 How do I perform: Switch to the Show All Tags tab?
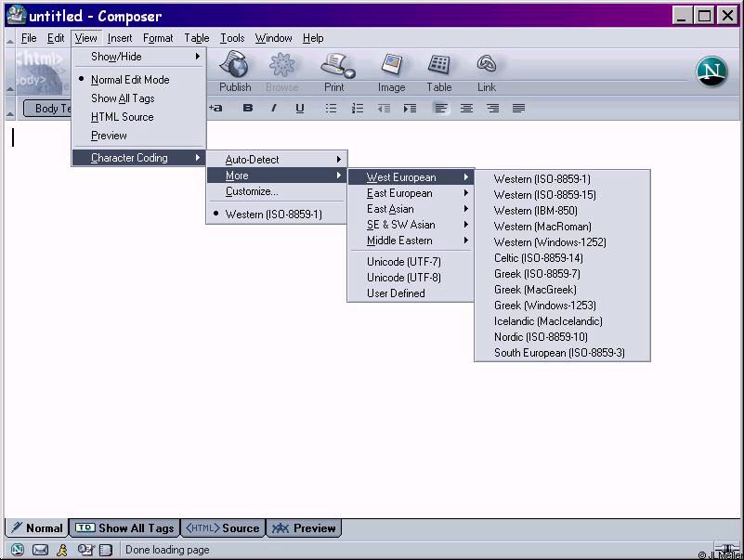124,527
